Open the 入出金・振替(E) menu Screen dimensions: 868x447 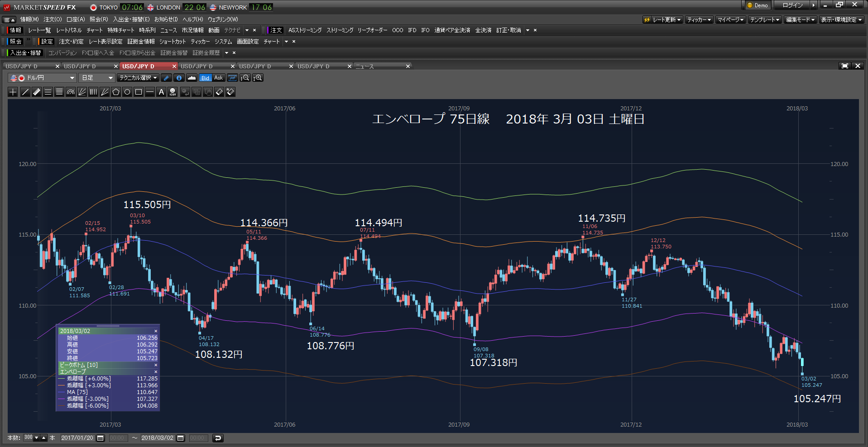(x=131, y=19)
